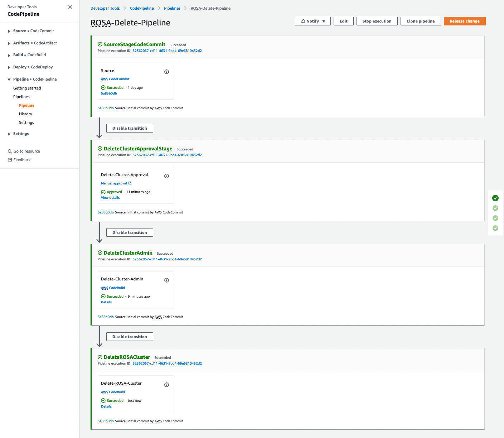Viewport: 504px width, 438px height.
Task: Disable transition before DeleteROSACluster stage
Action: coord(130,337)
